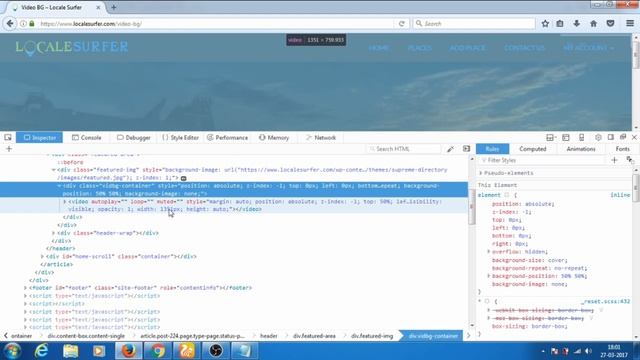Show bookmarks list icon in toolbar
640x360 pixels.
(560, 24)
